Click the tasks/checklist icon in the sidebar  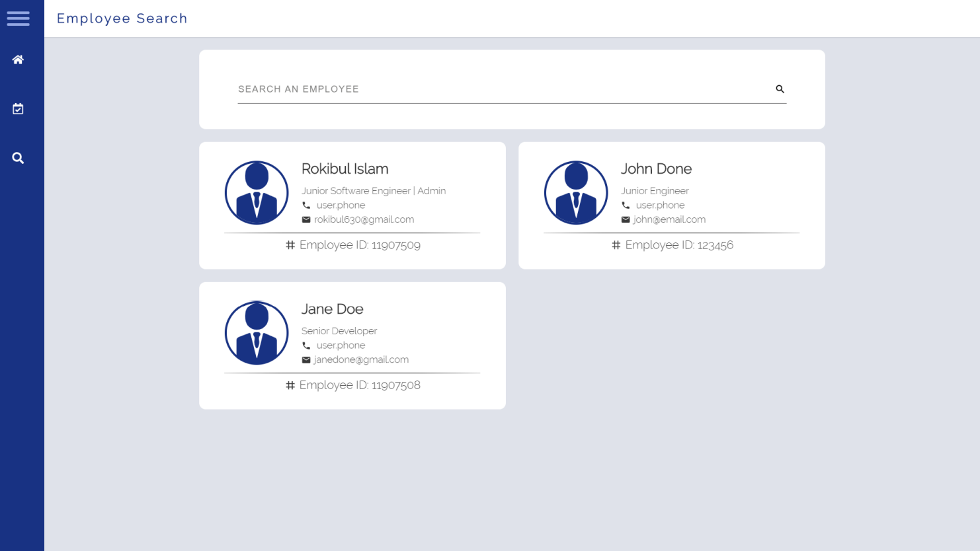pos(18,109)
